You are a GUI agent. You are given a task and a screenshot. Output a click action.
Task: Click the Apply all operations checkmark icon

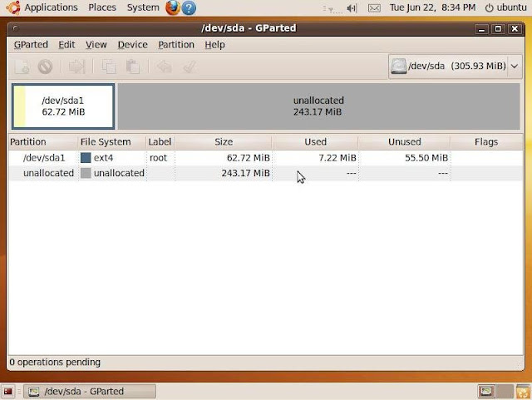point(190,67)
